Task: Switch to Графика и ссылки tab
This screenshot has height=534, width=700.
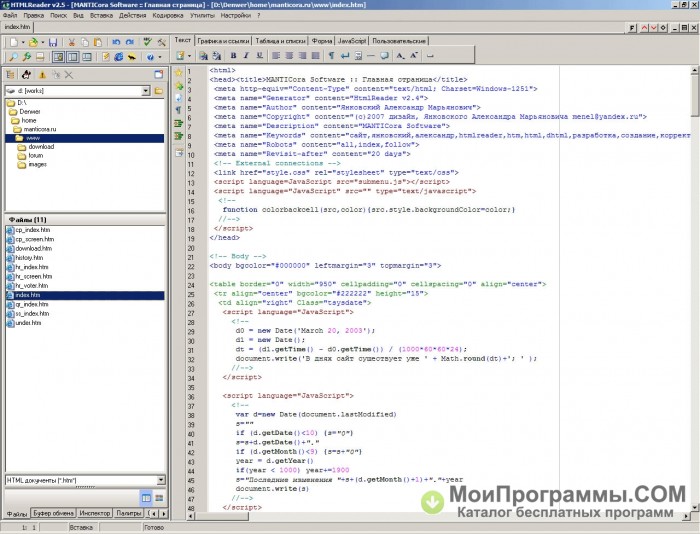Action: [x=223, y=41]
